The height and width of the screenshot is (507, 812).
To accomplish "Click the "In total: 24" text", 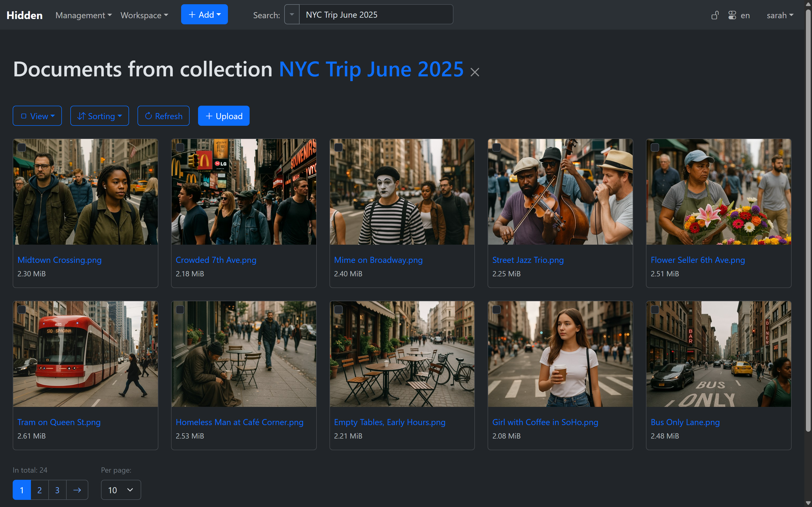I will pos(30,470).
